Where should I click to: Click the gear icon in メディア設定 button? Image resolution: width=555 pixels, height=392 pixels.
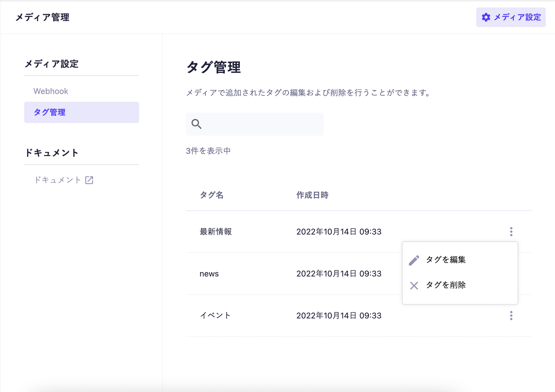486,17
